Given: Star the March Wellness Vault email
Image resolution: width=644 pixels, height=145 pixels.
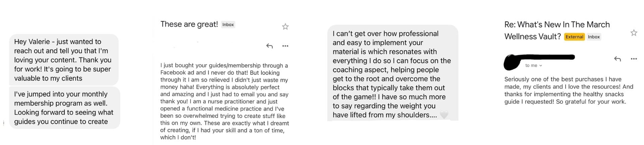Looking at the screenshot, I should coord(634,32).
